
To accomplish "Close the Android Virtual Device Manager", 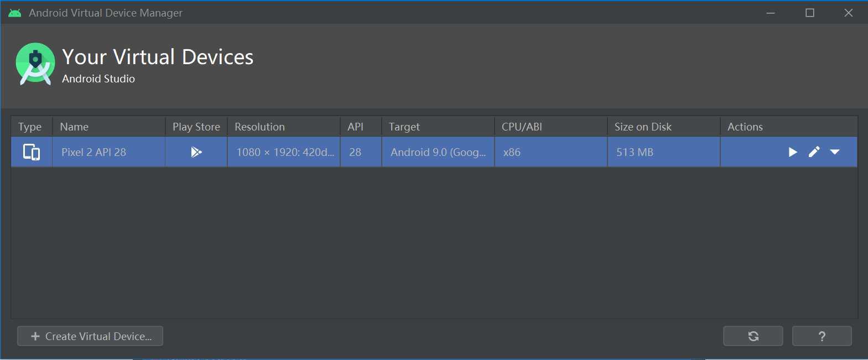I will coord(849,13).
